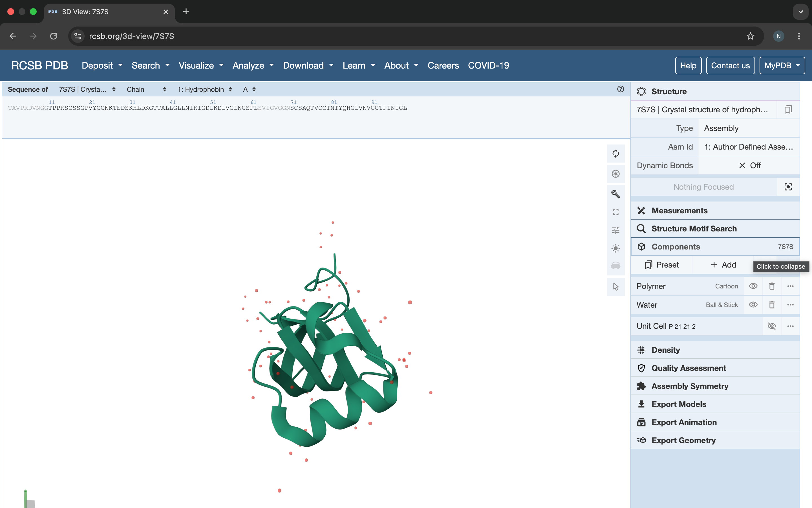Open the 1: Hydrophobin entity dropdown
The image size is (812, 508).
pos(205,89)
